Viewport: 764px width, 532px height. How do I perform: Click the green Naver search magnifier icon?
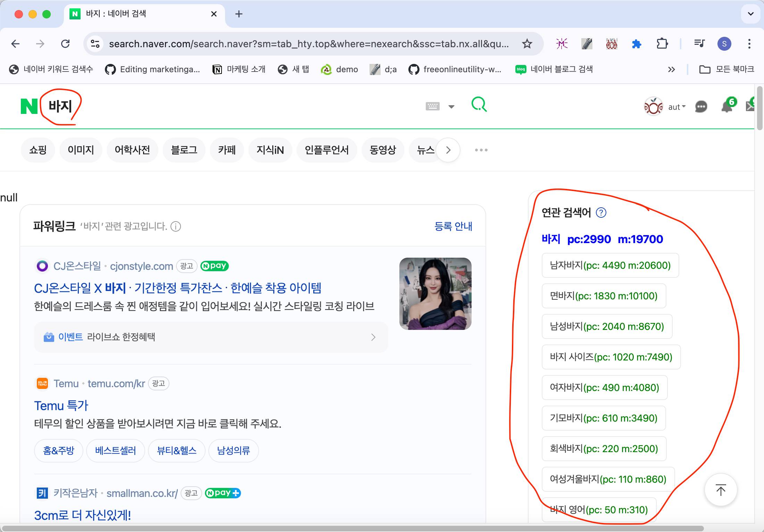coord(479,105)
